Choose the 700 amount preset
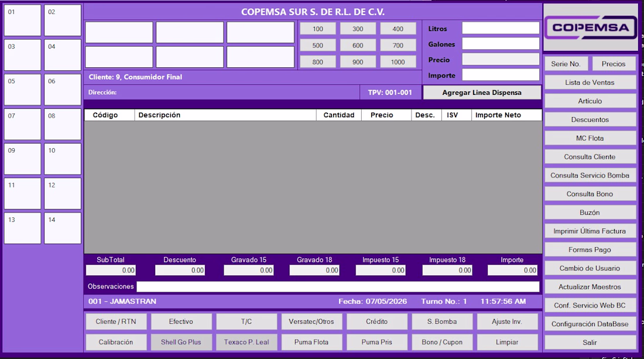Image resolution: width=644 pixels, height=359 pixels. coord(398,45)
